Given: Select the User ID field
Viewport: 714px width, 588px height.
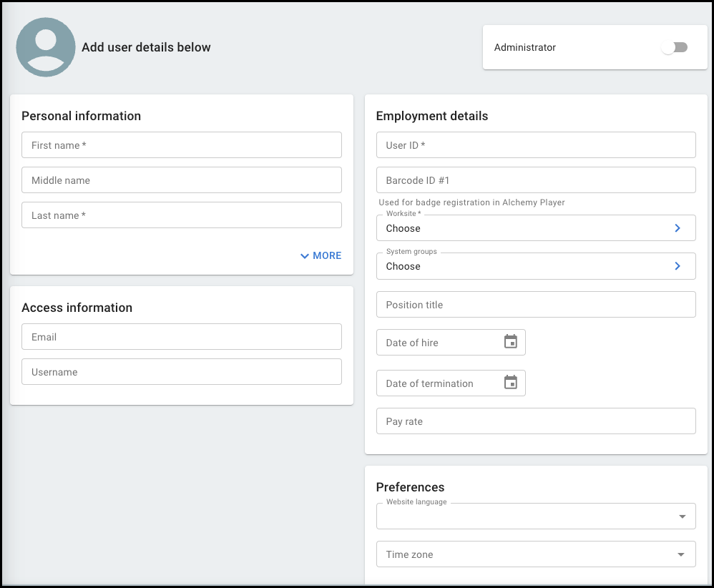Looking at the screenshot, I should click(x=535, y=145).
